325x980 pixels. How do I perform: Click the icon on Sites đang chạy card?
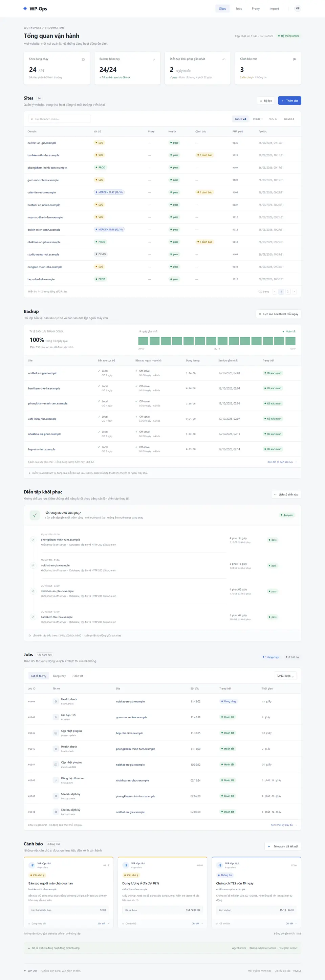tap(83, 60)
